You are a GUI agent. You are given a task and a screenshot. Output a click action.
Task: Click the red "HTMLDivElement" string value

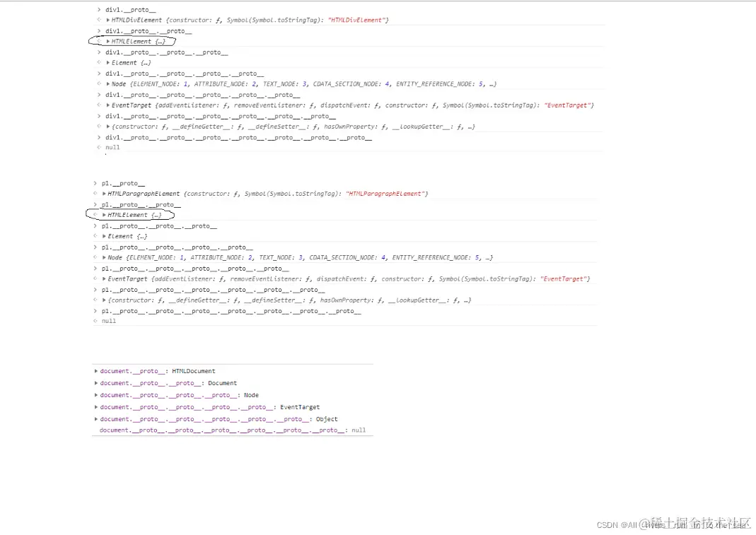356,20
